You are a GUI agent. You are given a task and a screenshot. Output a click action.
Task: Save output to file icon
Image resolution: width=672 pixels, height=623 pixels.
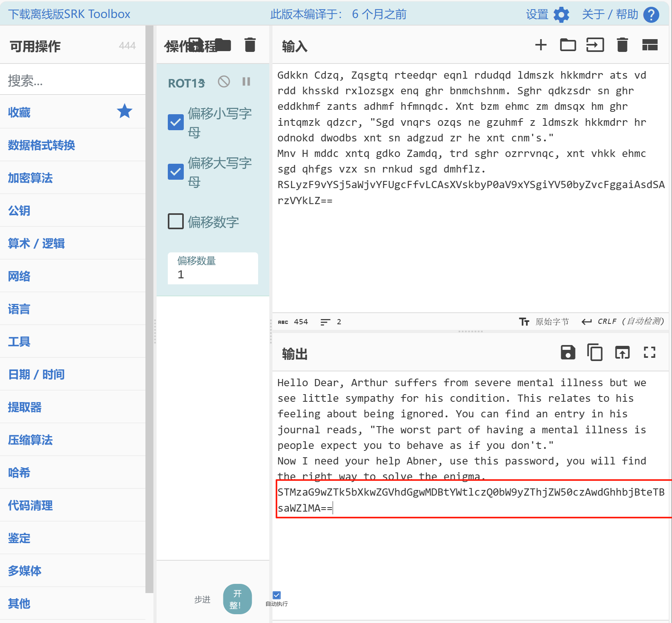[568, 353]
